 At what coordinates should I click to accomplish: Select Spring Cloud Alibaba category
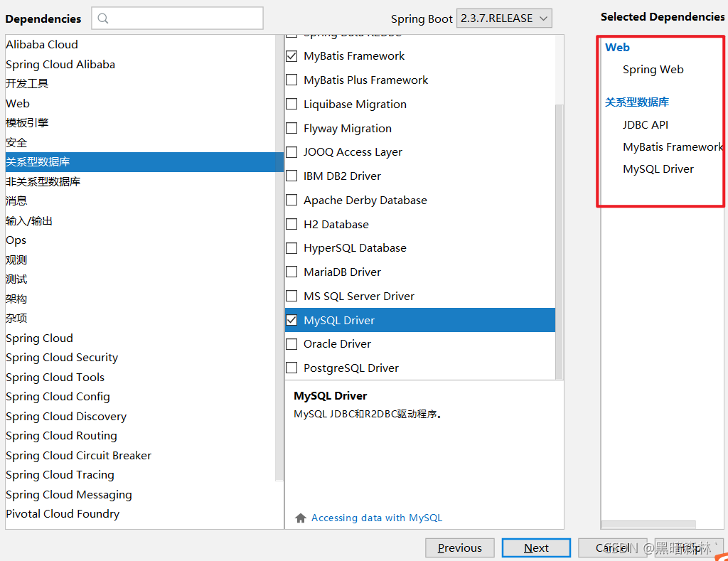click(x=140, y=64)
